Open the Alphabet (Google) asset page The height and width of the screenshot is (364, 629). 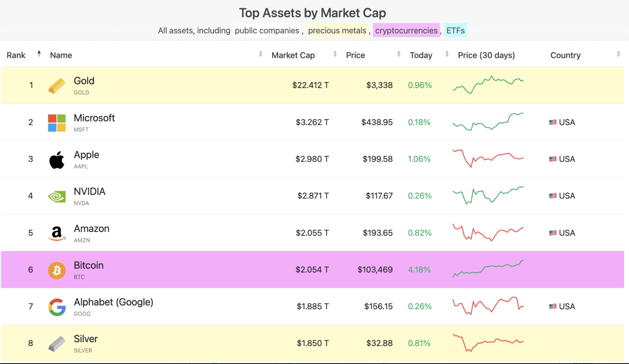pyautogui.click(x=114, y=302)
